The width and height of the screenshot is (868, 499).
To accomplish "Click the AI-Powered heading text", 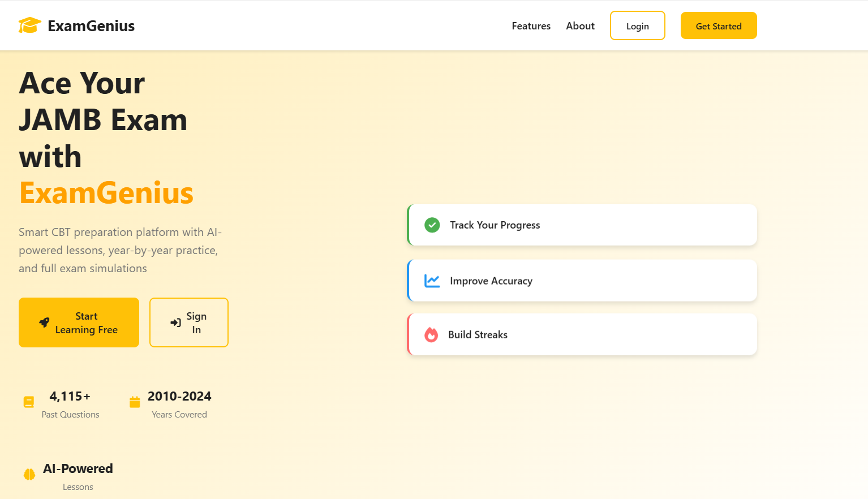I will (x=78, y=468).
